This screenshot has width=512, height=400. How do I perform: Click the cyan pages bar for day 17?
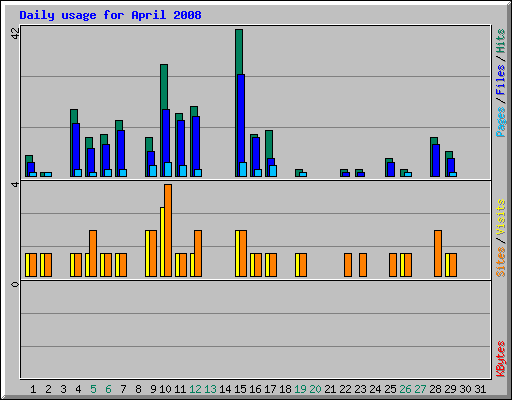tap(273, 171)
